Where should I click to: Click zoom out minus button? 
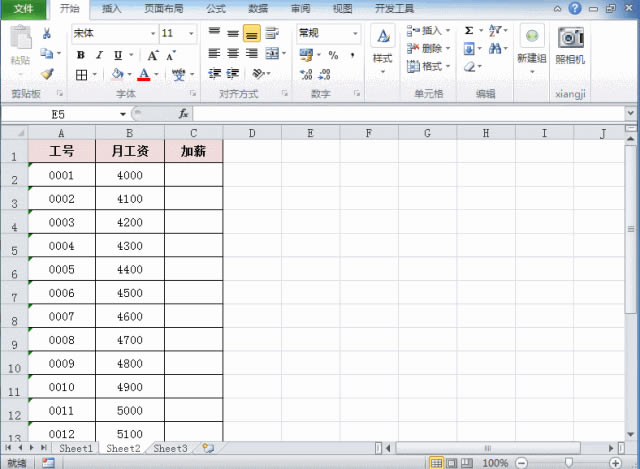click(521, 463)
